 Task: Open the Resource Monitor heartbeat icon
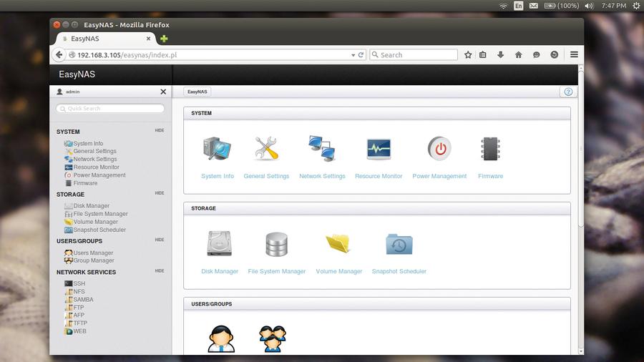(379, 149)
